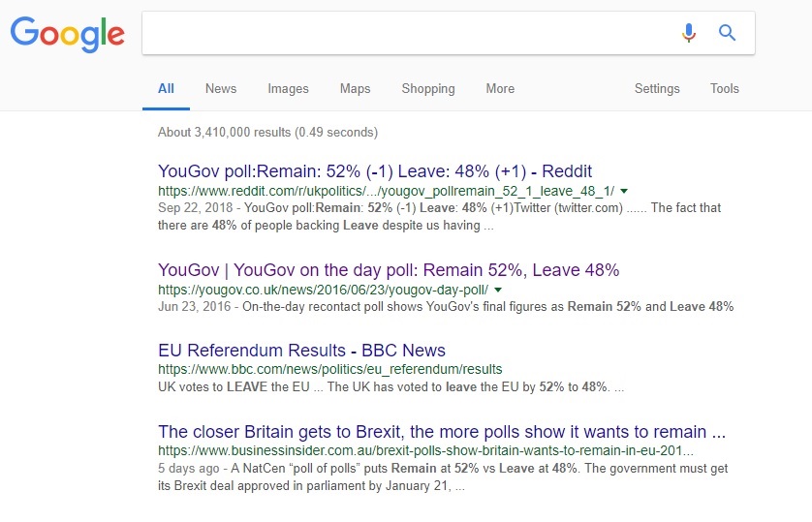Viewport: 812px width, 522px height.
Task: Open the search Tools option
Action: (x=724, y=88)
